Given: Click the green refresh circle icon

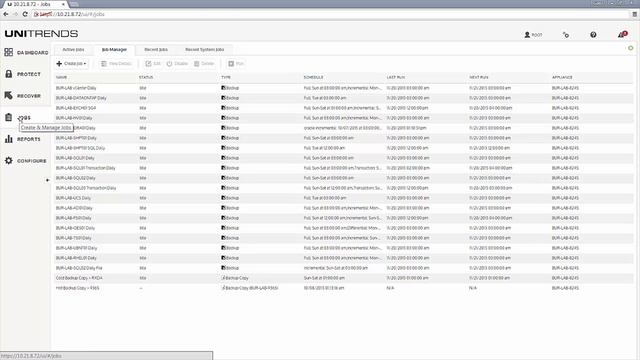Looking at the screenshot, I should click(631, 48).
